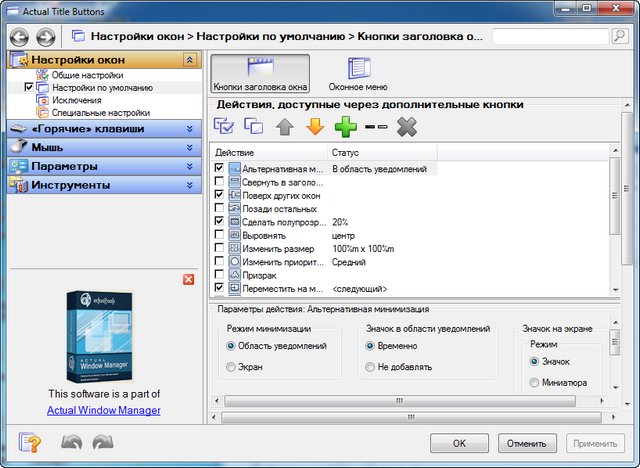Select the 'Экран' radio button
Image resolution: width=640 pixels, height=468 pixels.
tap(232, 368)
